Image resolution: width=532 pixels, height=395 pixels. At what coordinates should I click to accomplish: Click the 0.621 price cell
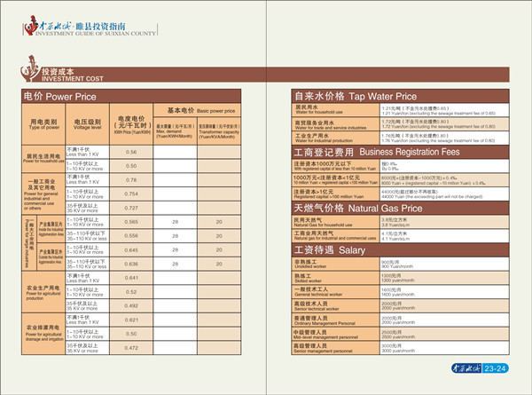click(x=131, y=320)
